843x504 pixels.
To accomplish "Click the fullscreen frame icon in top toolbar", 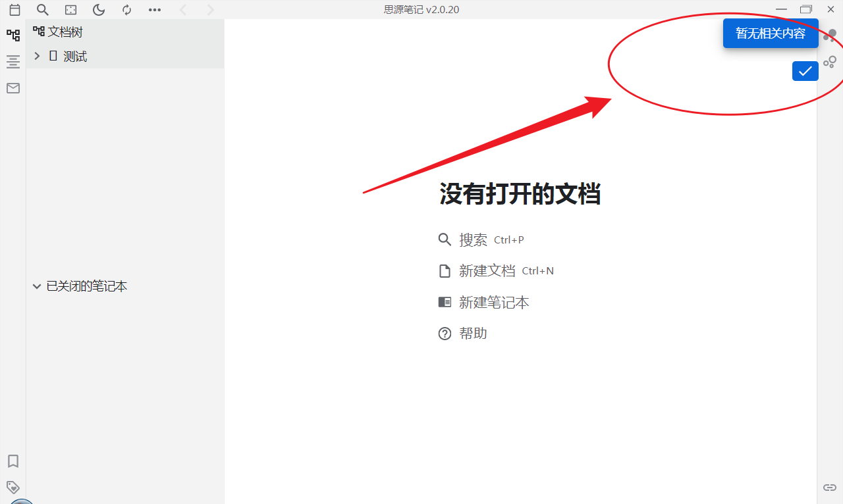I will (x=71, y=10).
